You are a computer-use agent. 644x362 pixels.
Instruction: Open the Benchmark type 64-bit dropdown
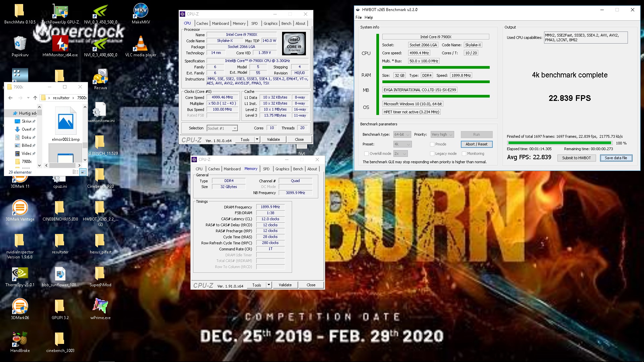click(x=402, y=134)
